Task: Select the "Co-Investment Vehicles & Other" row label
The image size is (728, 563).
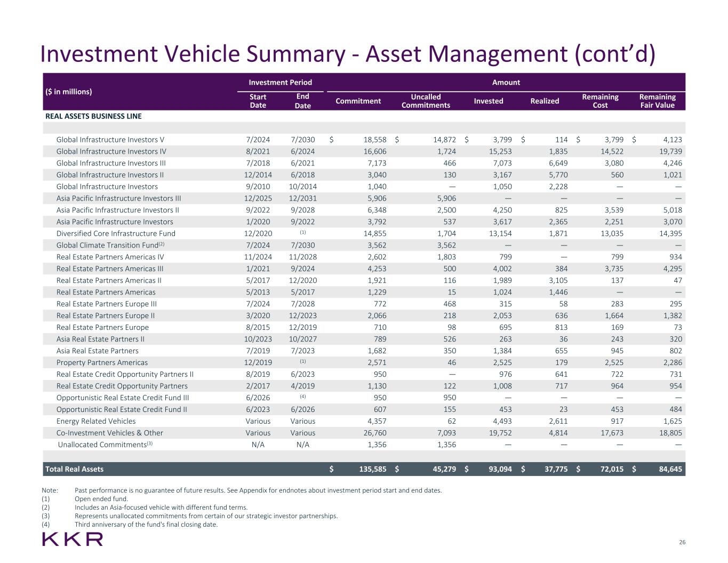Action: tap(110, 433)
